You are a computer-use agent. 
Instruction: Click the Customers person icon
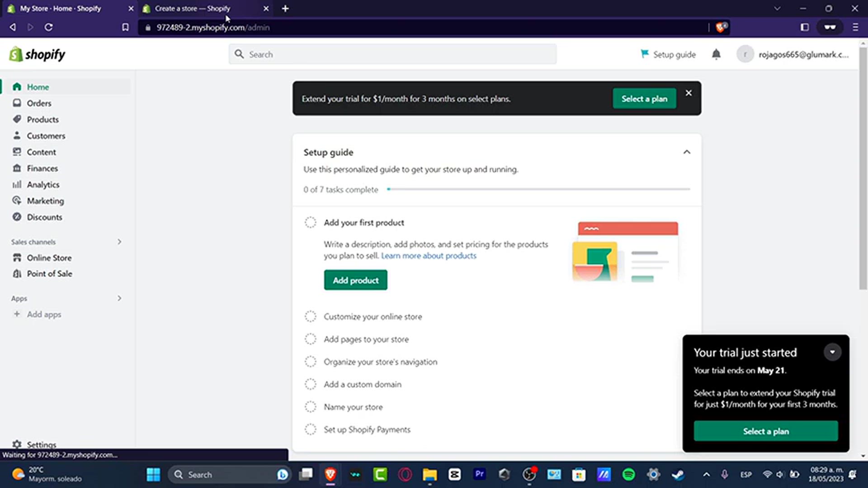tap(17, 136)
